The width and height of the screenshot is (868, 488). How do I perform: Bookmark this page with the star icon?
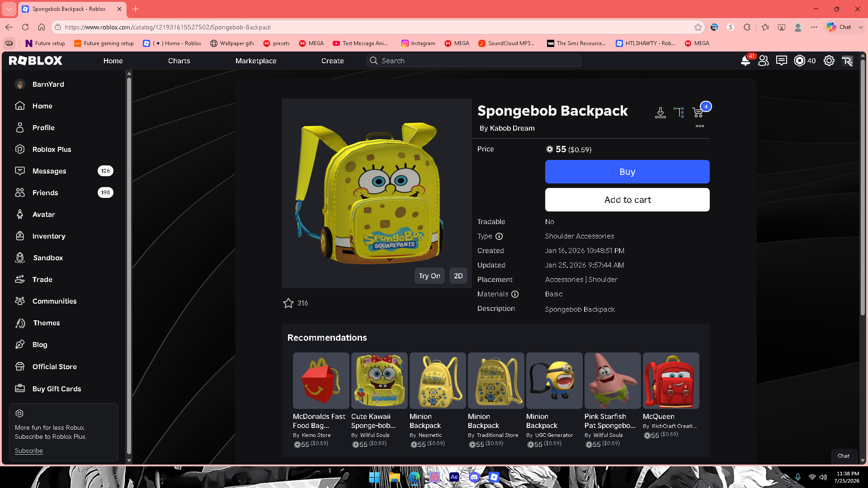pos(698,27)
